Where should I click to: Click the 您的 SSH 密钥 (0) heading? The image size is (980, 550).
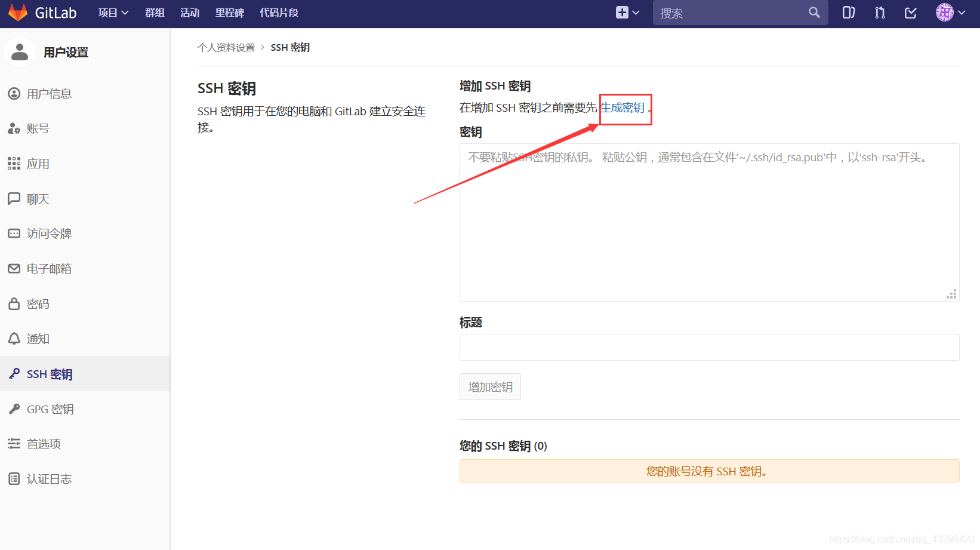coord(503,446)
